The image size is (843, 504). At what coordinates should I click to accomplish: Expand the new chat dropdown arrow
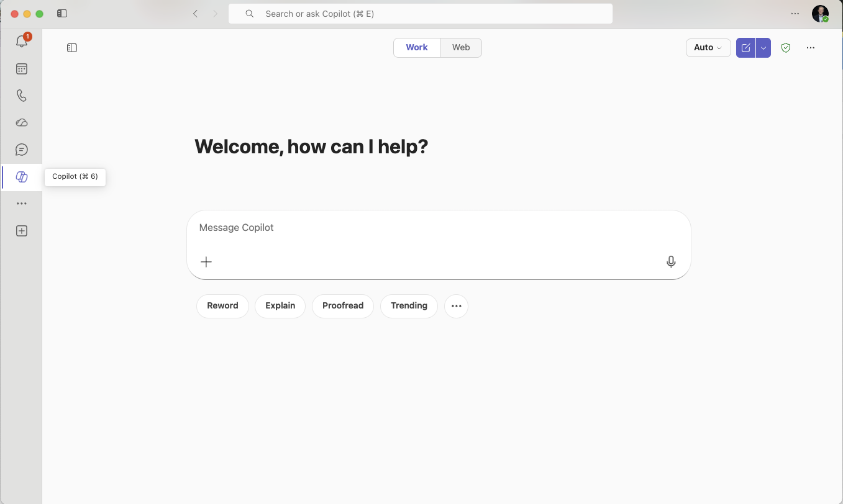[x=763, y=48]
